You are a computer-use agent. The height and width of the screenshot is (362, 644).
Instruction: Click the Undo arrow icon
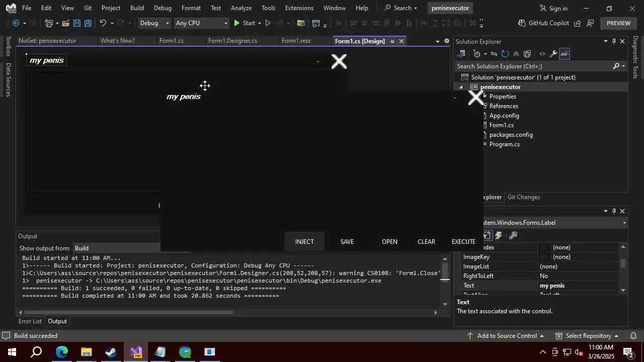click(103, 23)
